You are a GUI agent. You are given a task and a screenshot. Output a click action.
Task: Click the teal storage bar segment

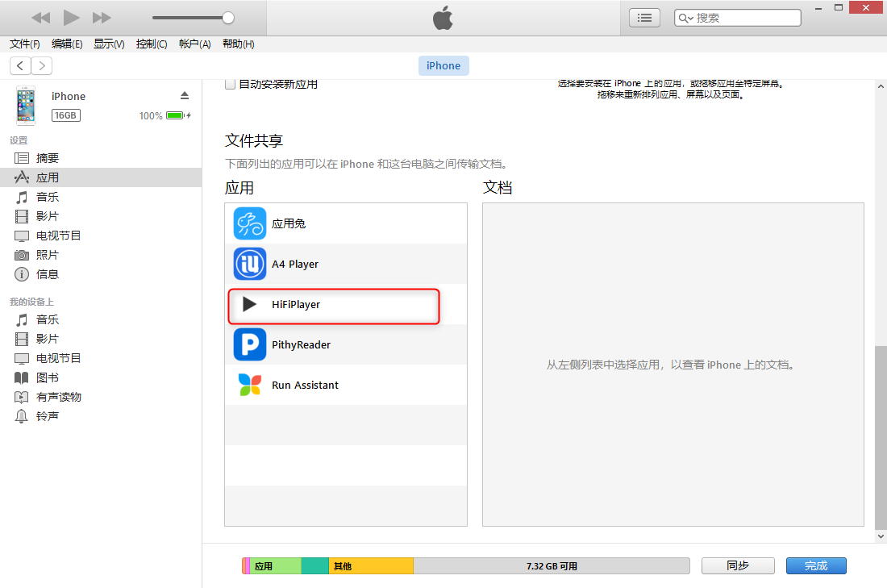click(x=315, y=566)
